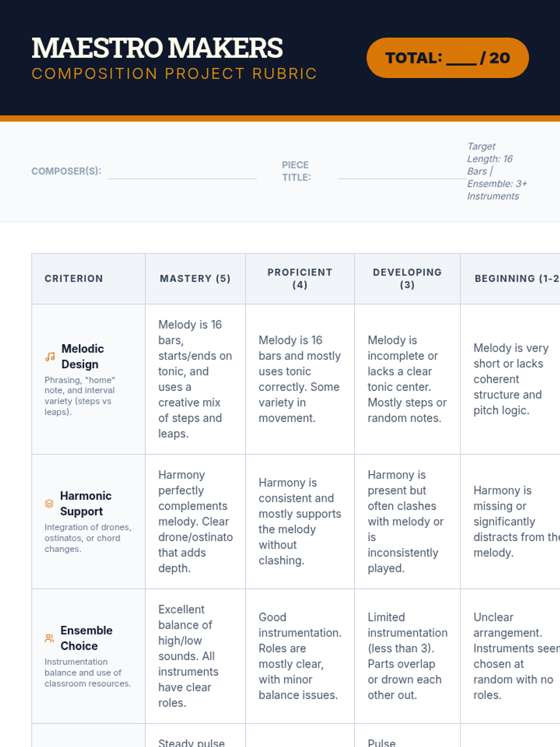Select the Developing (3) column header

(x=407, y=279)
